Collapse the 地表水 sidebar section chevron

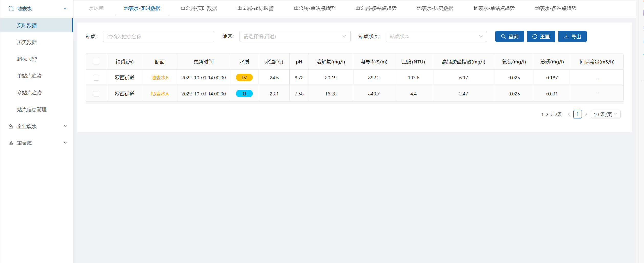[x=65, y=9]
